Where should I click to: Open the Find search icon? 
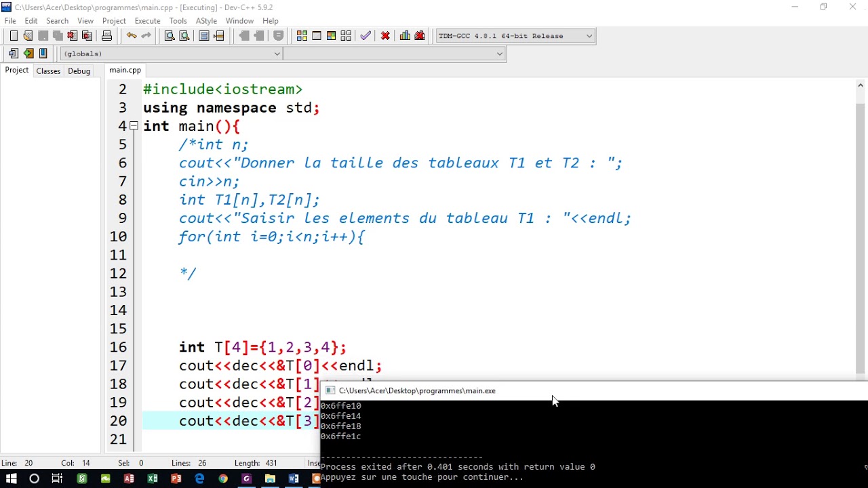coord(170,36)
